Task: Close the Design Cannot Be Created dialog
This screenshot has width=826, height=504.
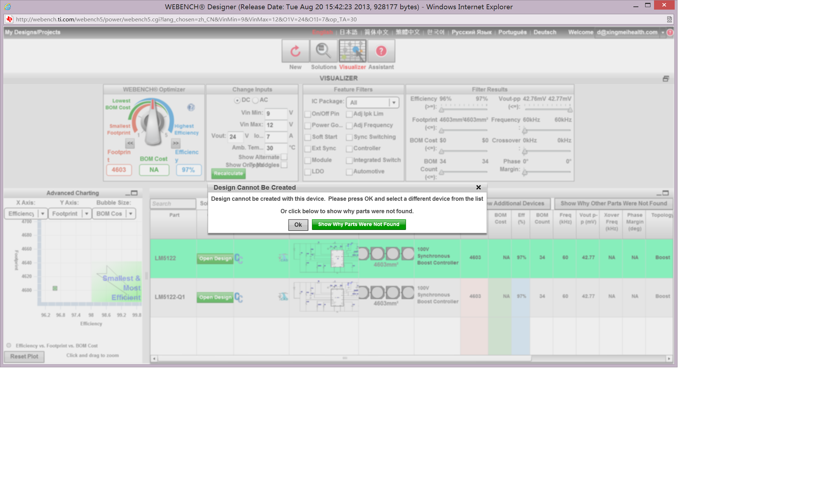Action: click(x=479, y=187)
